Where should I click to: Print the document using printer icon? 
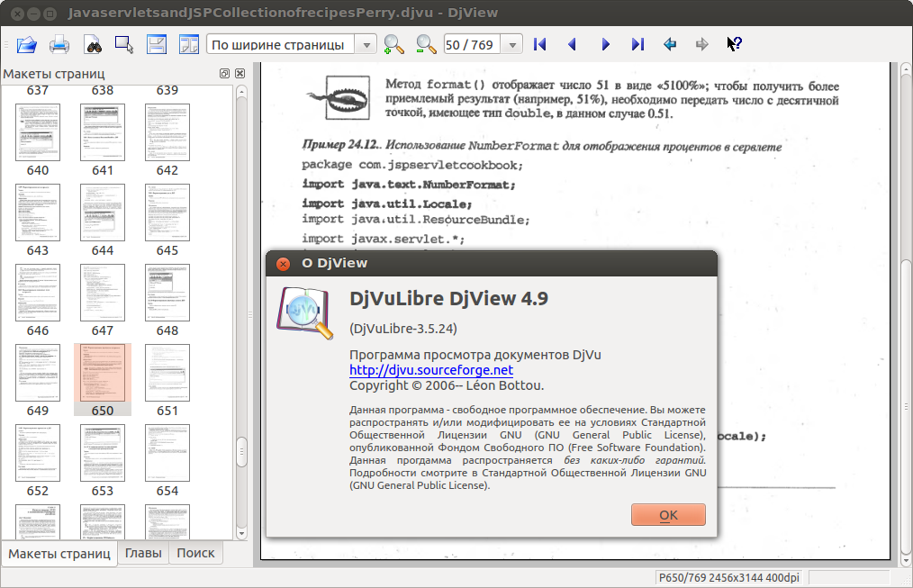[x=59, y=45]
